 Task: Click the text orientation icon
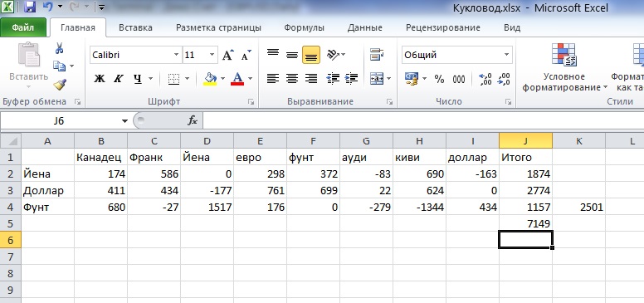point(333,55)
